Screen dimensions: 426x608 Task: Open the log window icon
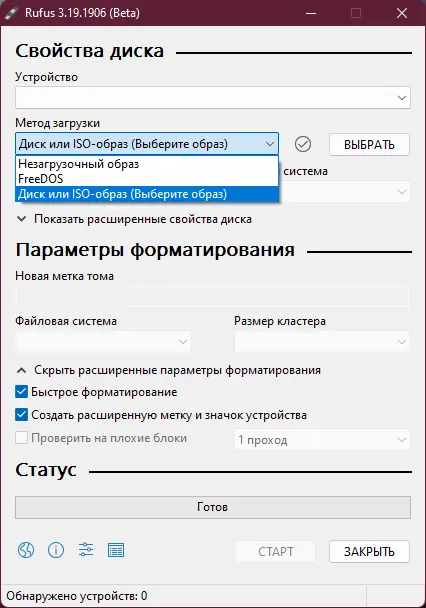116,550
